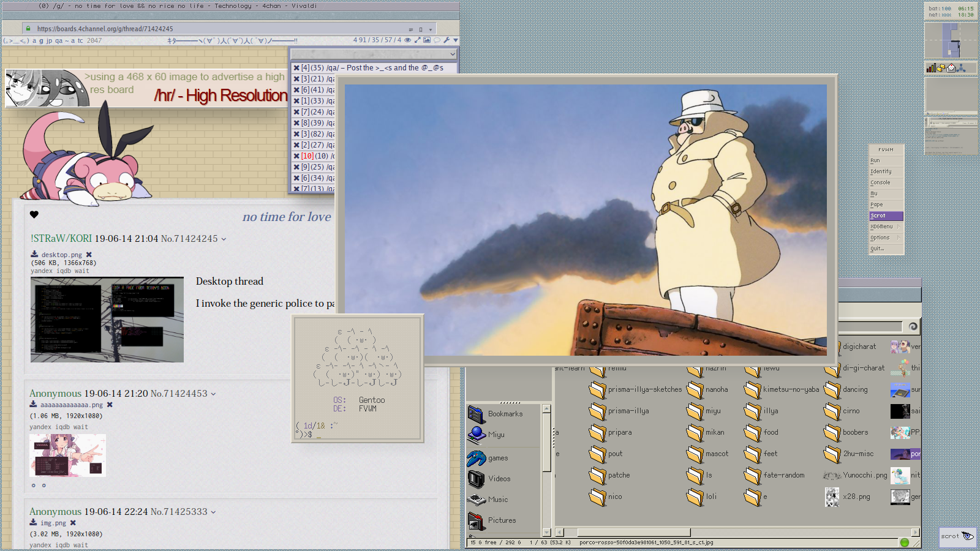Viewport: 980px width, 551px height.
Task: Click the yandex link under desktop.png
Action: (x=41, y=271)
